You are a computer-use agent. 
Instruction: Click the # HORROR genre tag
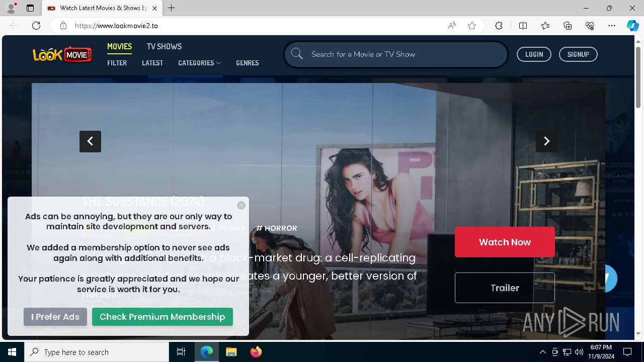pyautogui.click(x=277, y=228)
